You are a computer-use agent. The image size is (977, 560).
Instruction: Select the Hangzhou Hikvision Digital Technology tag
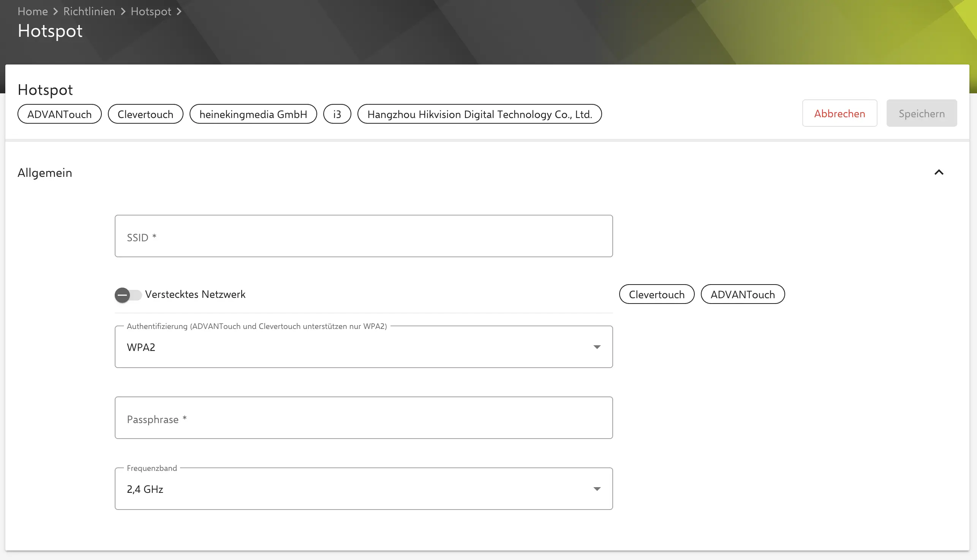pyautogui.click(x=479, y=114)
